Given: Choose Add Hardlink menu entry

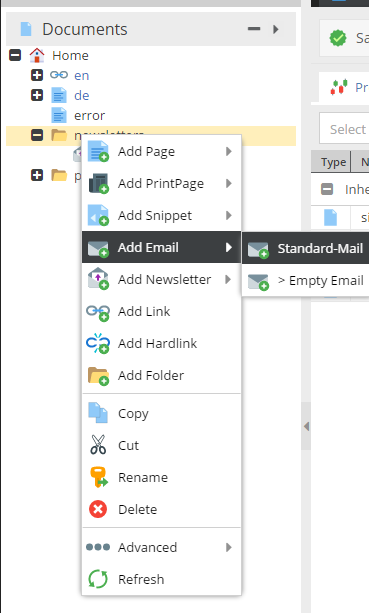Looking at the screenshot, I should (161, 343).
